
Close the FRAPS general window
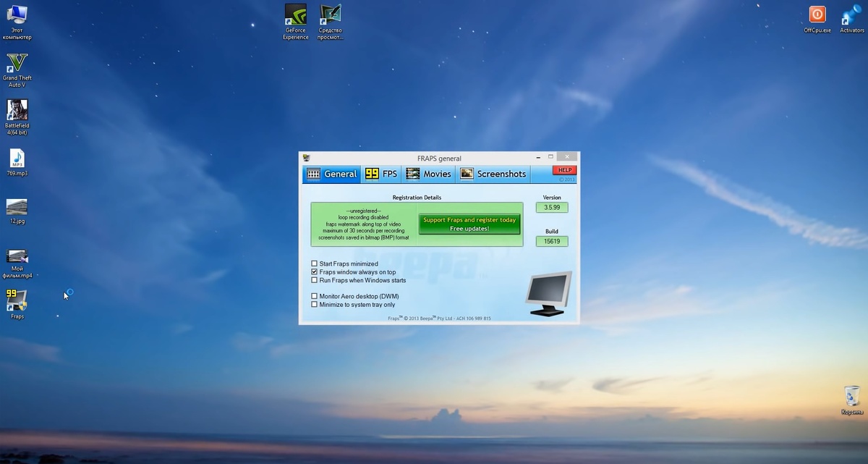coord(569,157)
